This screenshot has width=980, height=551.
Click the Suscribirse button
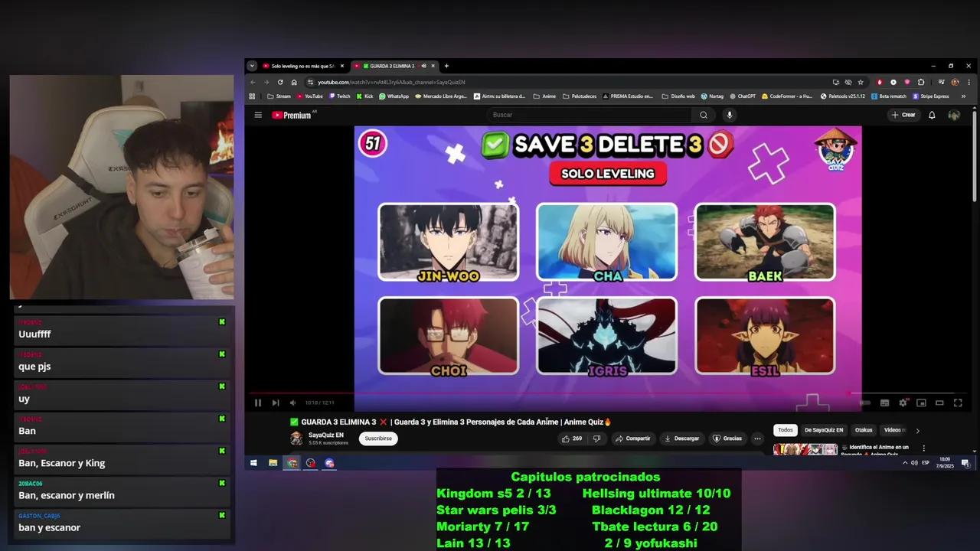tap(378, 439)
